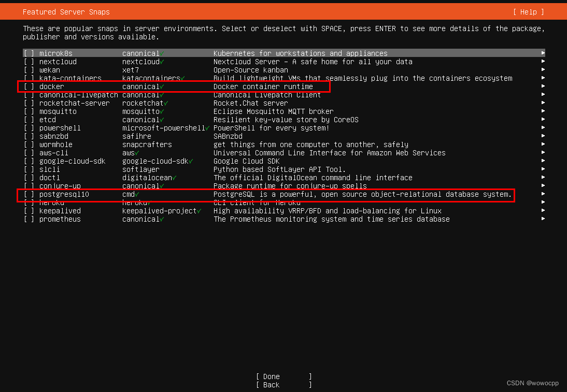Select the rocketchat-server package name

tap(75, 104)
